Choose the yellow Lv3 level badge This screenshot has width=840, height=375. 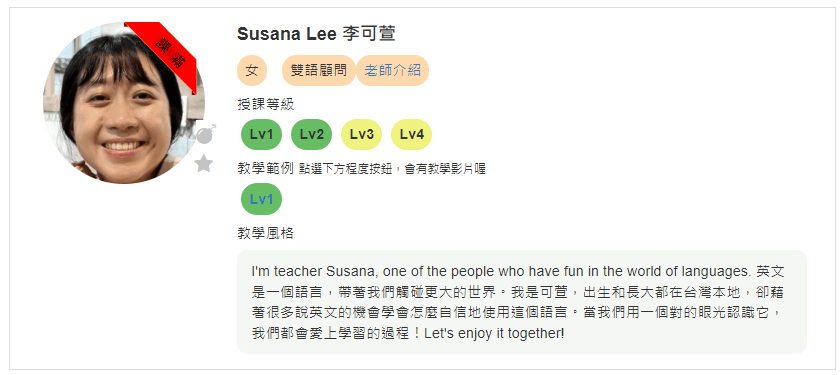point(362,134)
